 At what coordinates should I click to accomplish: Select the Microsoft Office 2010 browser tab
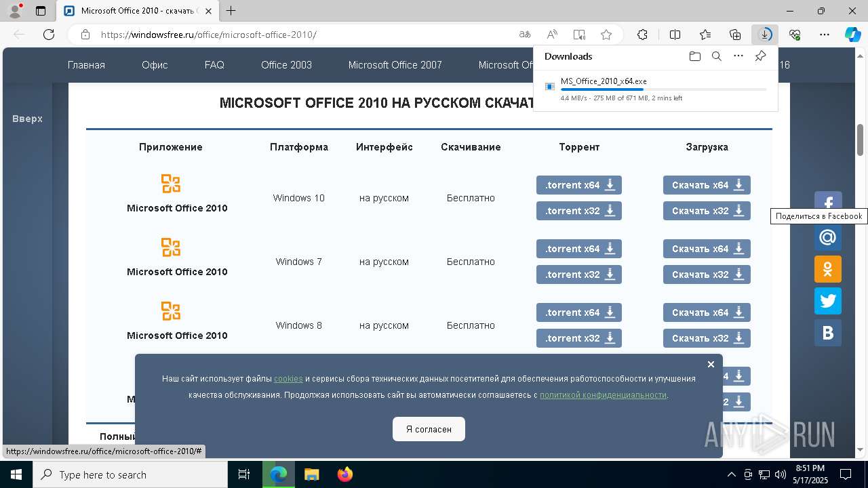(139, 11)
